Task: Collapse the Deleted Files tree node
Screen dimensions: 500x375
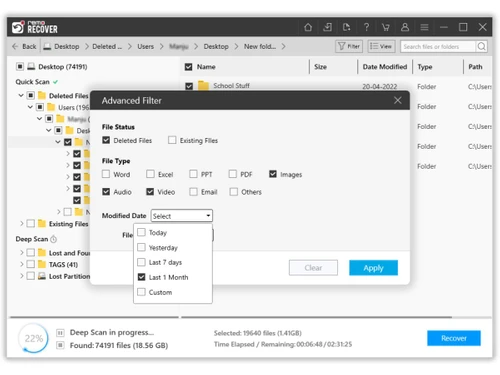Action: pyautogui.click(x=21, y=96)
